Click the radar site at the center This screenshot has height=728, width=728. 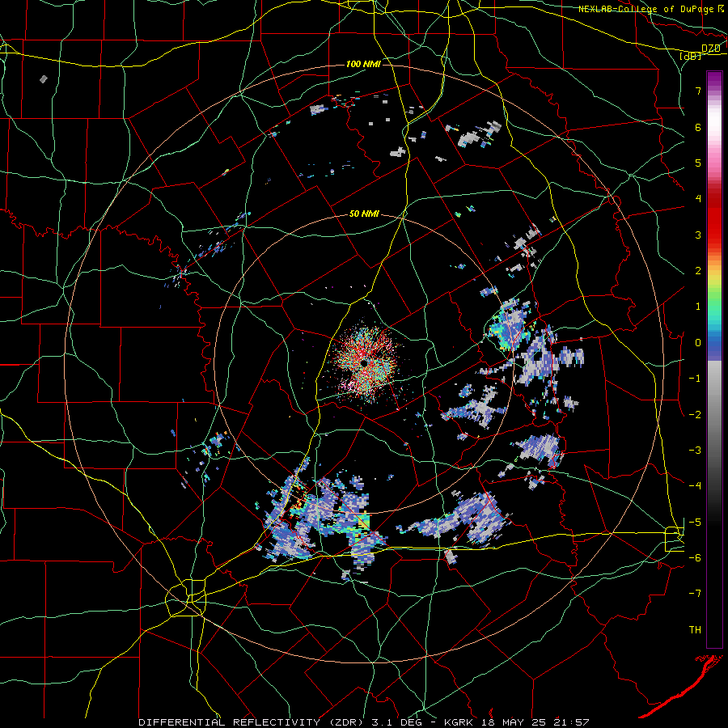coord(365,362)
